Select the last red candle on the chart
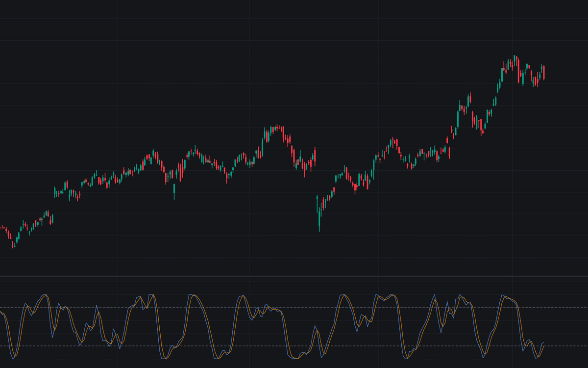Image resolution: width=588 pixels, height=368 pixels. [544, 73]
